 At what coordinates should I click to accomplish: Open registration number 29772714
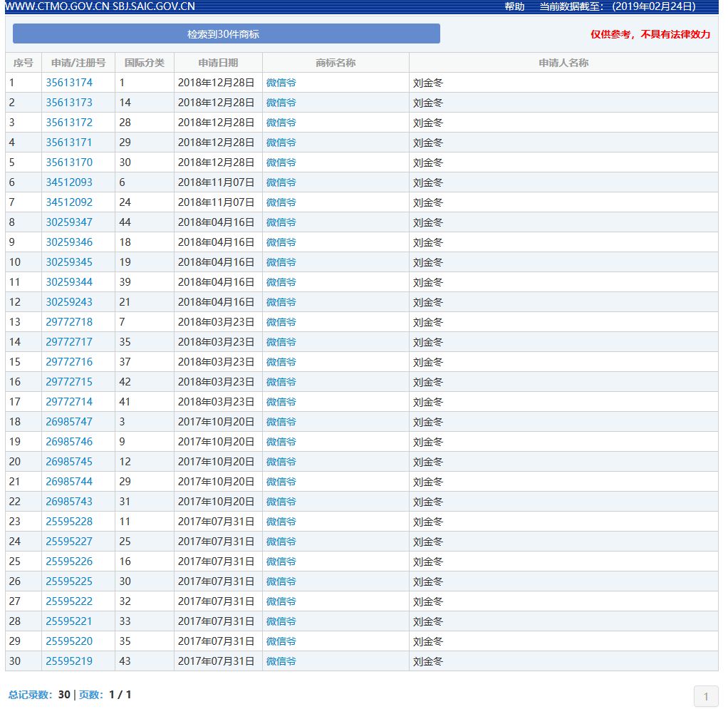click(69, 402)
